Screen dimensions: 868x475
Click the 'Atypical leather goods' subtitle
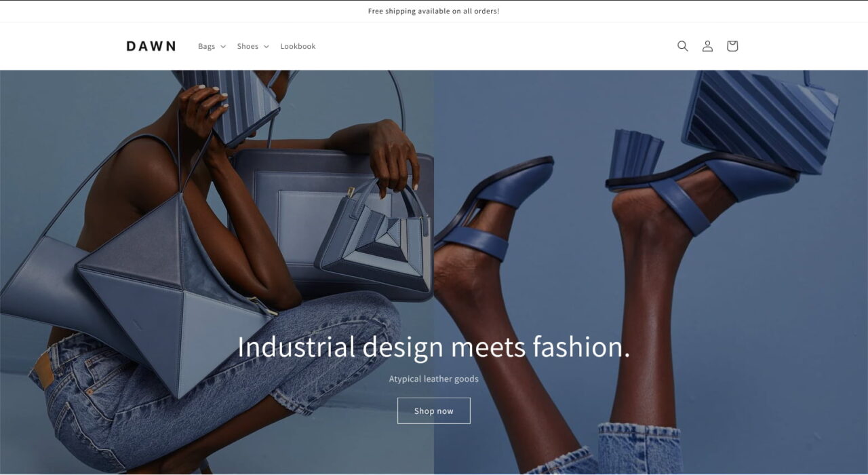tap(434, 379)
